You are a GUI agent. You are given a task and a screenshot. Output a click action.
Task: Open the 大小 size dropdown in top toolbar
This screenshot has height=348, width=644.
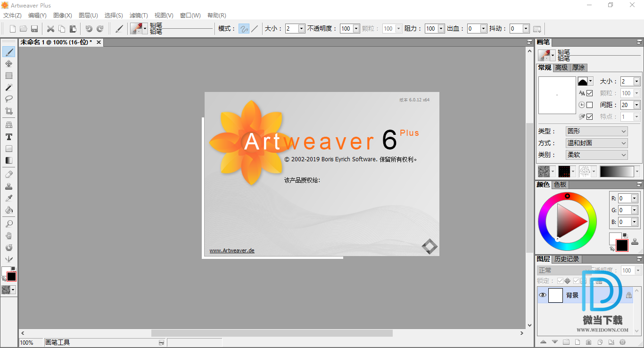point(302,29)
